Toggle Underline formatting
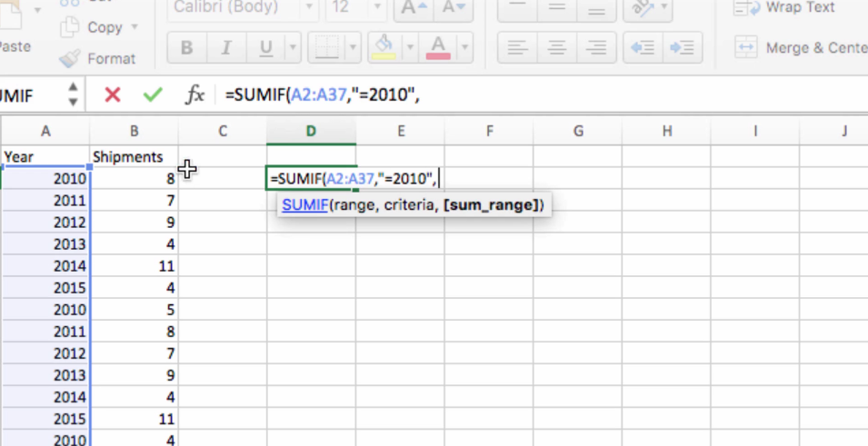Image resolution: width=868 pixels, height=446 pixels. point(265,47)
